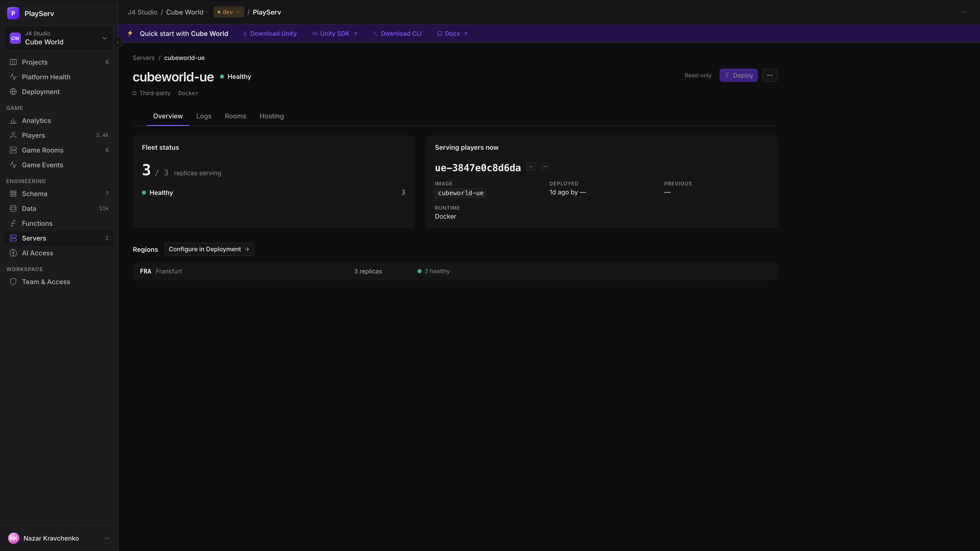Open Schema under Engineering
This screenshot has height=551, width=980.
click(59, 194)
